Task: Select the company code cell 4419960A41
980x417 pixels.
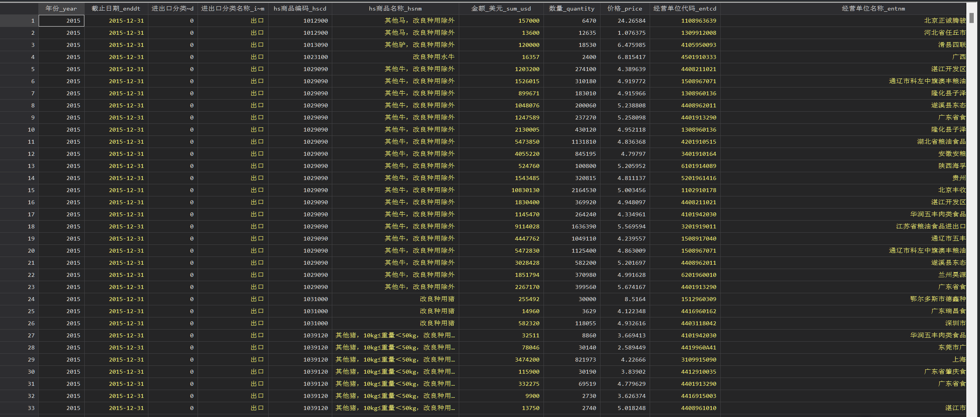Action: [x=685, y=347]
